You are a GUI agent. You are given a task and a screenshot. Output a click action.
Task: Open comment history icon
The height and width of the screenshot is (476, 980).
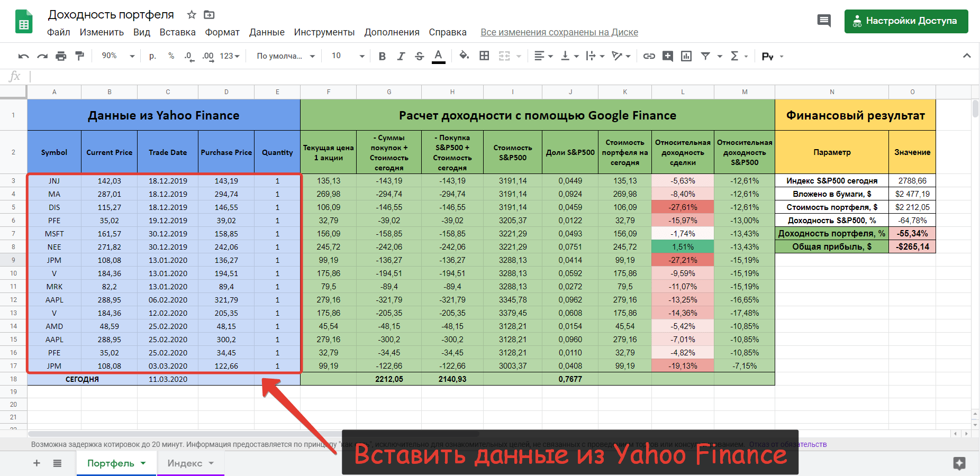click(x=824, y=21)
